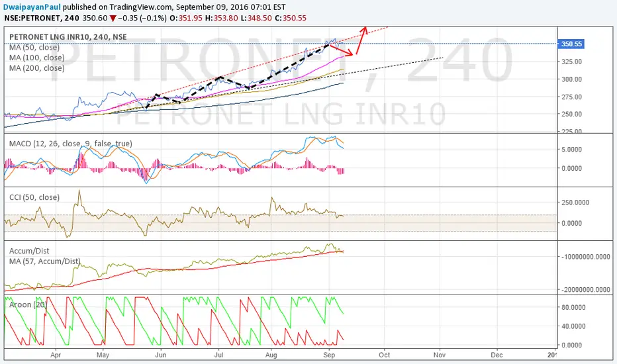Click the 275.00 price axis label
Image resolution: width=617 pixels, height=364 pixels.
(572, 97)
